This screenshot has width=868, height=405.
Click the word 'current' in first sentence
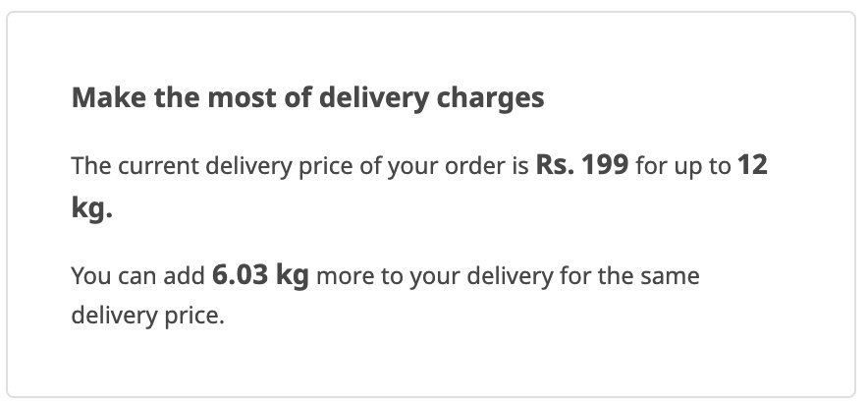pos(157,166)
